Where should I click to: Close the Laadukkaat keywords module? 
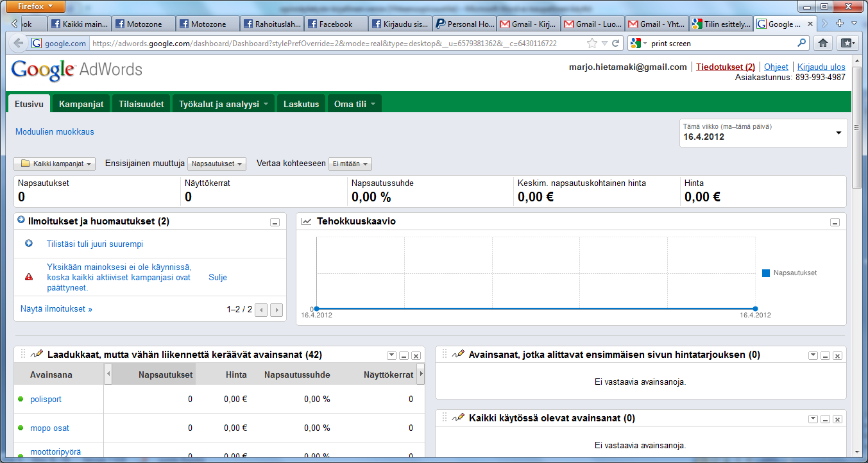pyautogui.click(x=416, y=355)
